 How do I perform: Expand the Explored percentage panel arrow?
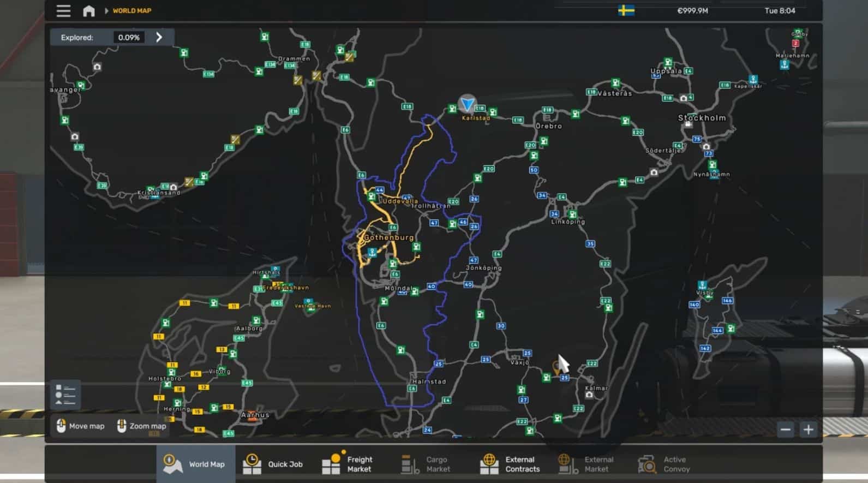point(159,37)
